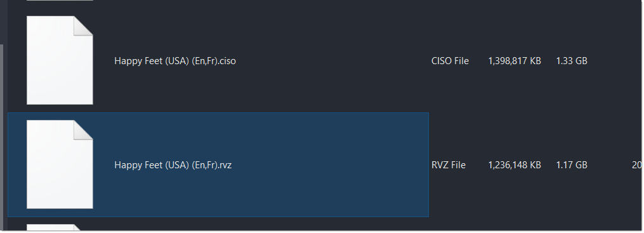Select the Happy Feet .rvz file icon
Screen dimensions: 644x233
60,164
